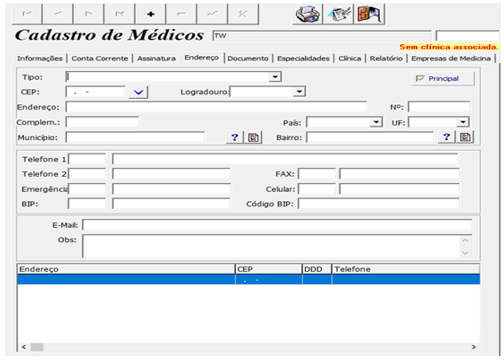Go to Relatório tab
This screenshot has height=361, width=504.
click(x=386, y=58)
